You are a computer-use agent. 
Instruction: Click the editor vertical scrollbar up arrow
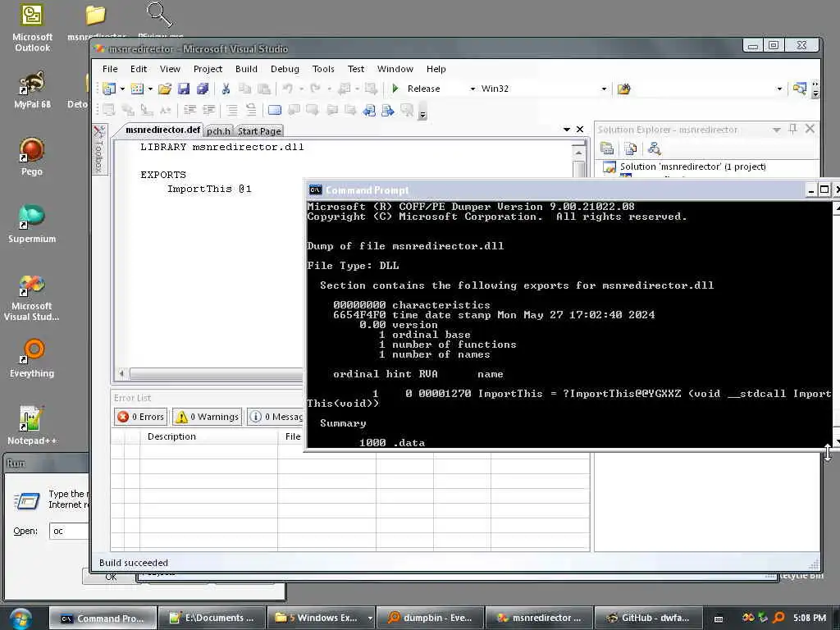click(578, 153)
